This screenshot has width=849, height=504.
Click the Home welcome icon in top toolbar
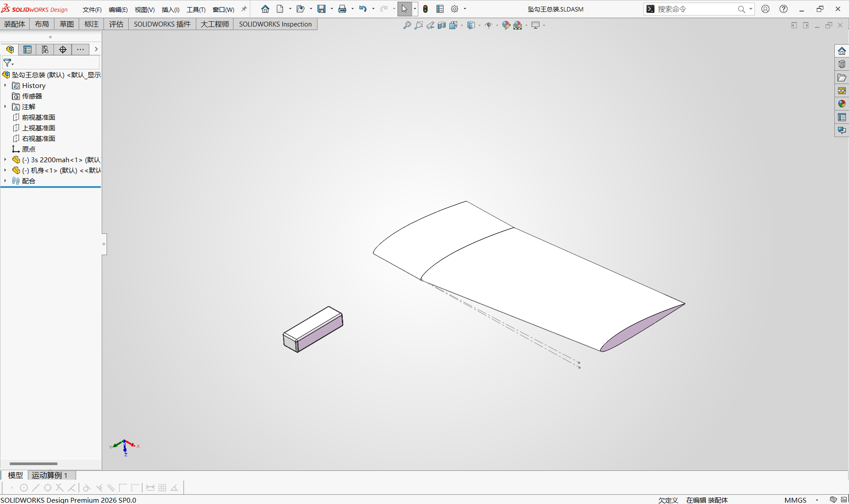[x=265, y=9]
